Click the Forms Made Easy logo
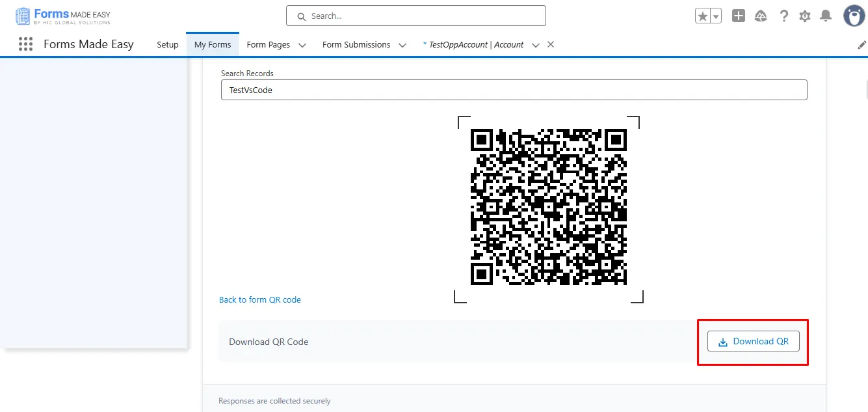 click(x=62, y=16)
